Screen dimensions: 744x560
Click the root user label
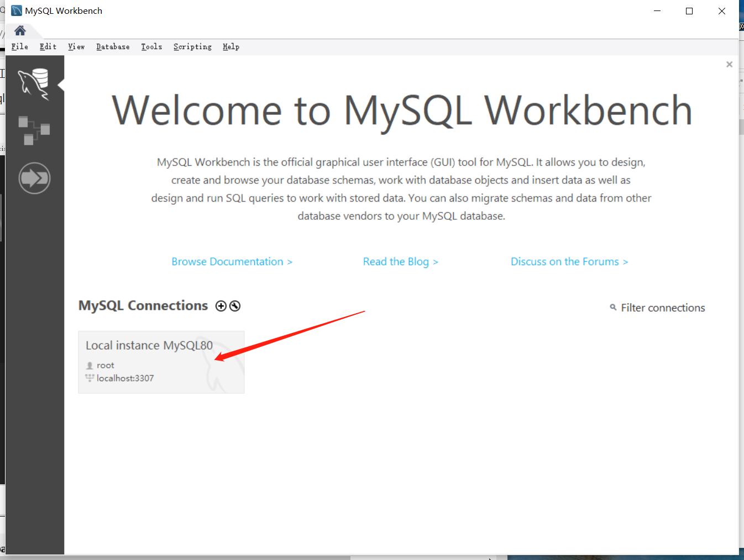coord(105,365)
